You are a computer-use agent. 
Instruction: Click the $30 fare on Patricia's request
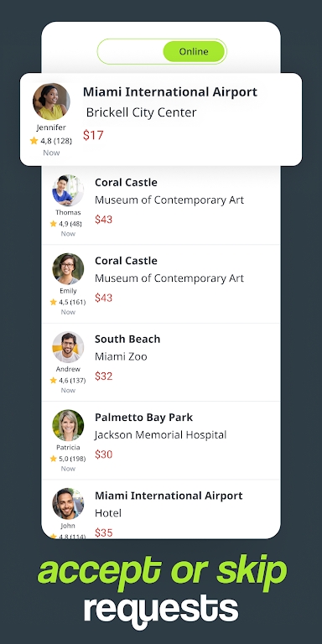103,454
